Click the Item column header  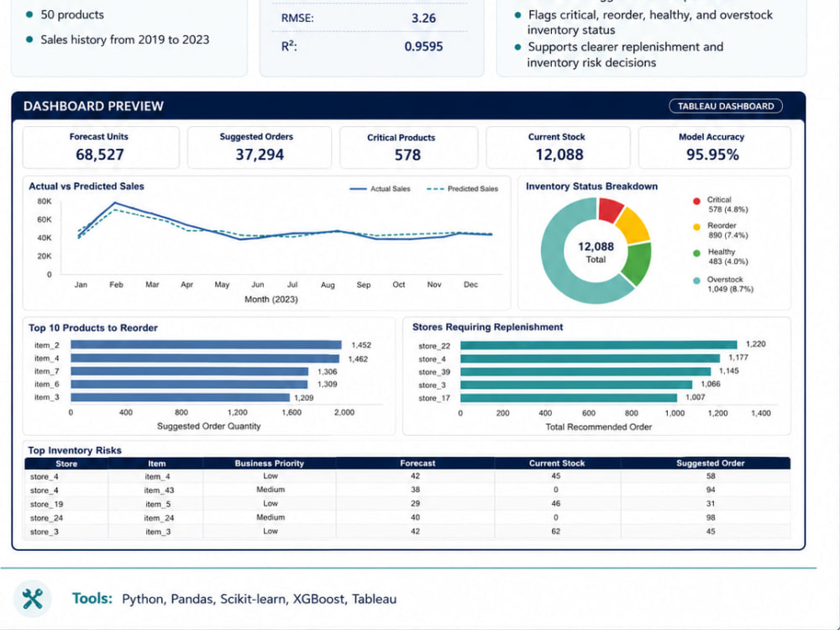pyautogui.click(x=156, y=464)
